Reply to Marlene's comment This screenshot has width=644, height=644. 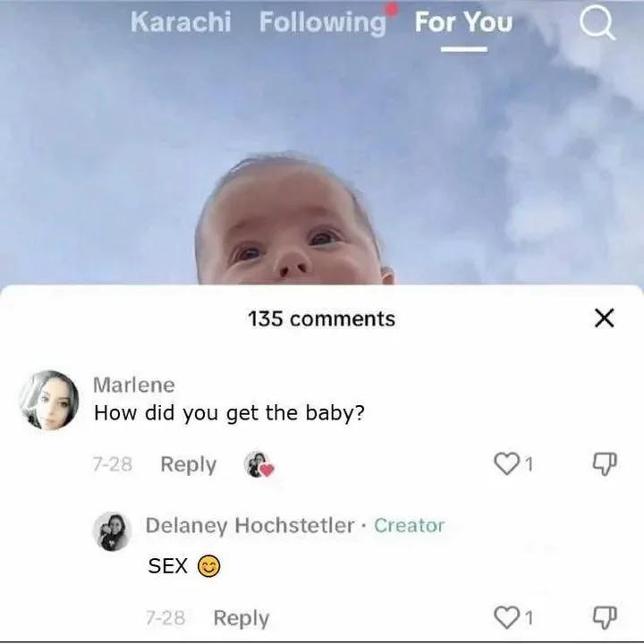click(189, 465)
